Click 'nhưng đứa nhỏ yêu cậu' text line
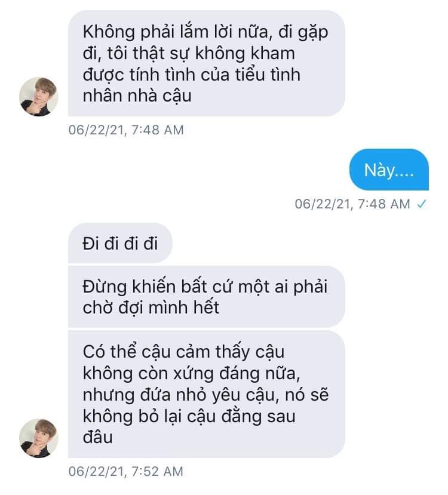 181,395
